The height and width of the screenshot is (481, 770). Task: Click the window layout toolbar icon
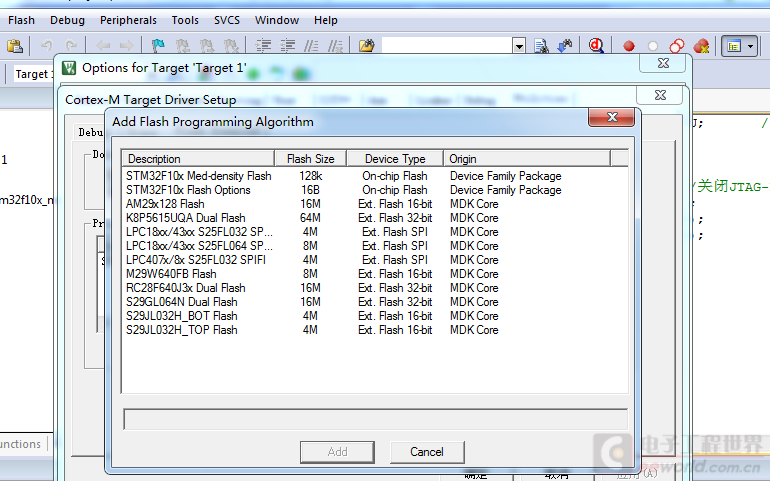tap(734, 46)
